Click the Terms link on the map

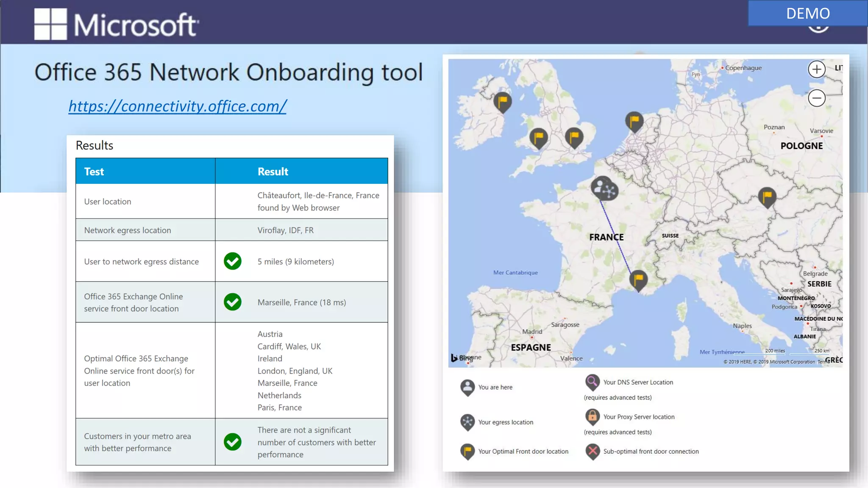pos(823,362)
